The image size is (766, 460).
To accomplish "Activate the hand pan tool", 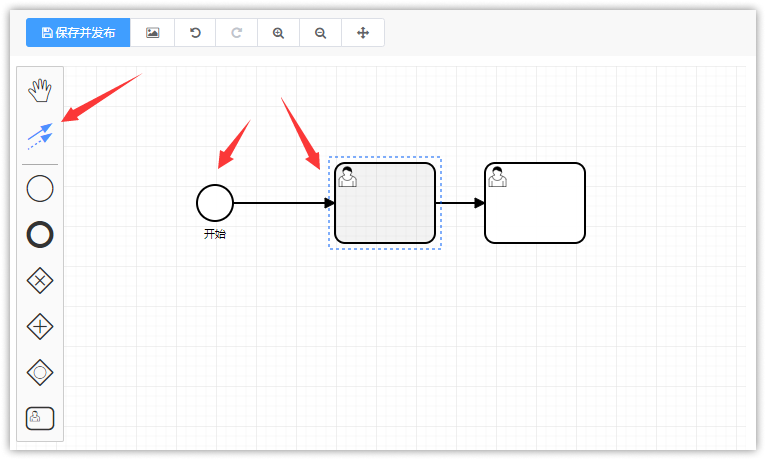I will click(x=40, y=90).
